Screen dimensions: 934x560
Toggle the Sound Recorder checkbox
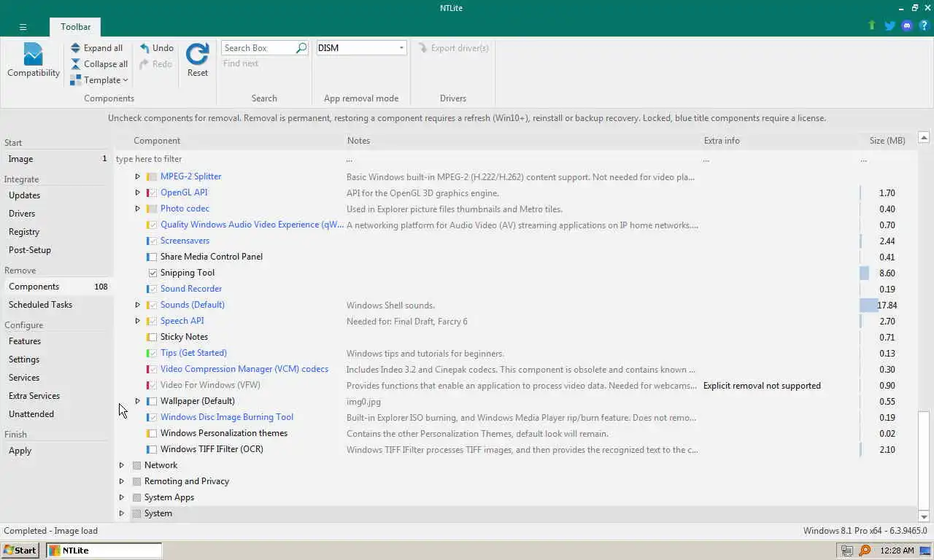[153, 289]
